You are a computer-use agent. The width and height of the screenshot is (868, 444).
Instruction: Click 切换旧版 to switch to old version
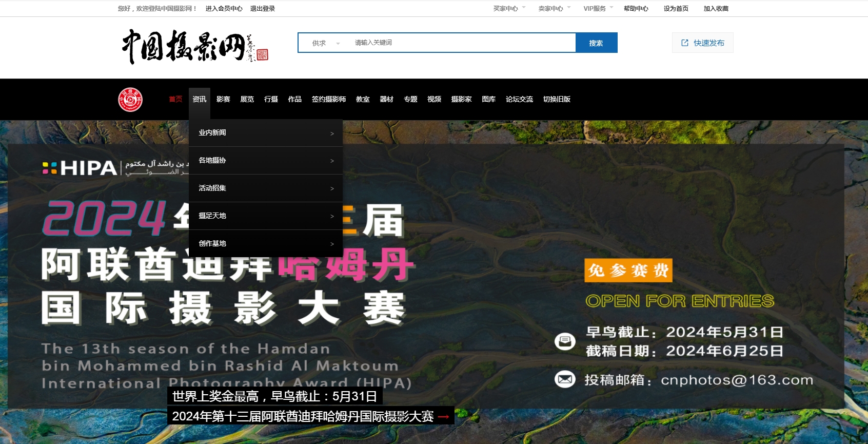pyautogui.click(x=557, y=100)
